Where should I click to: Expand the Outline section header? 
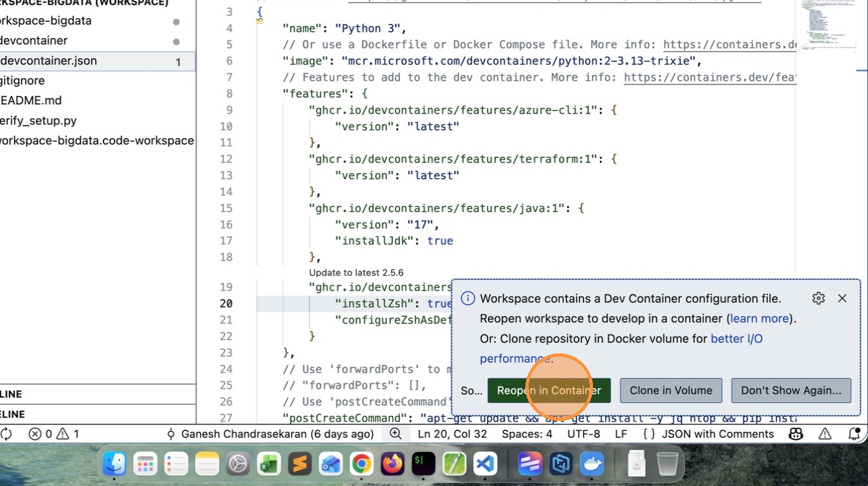98,394
